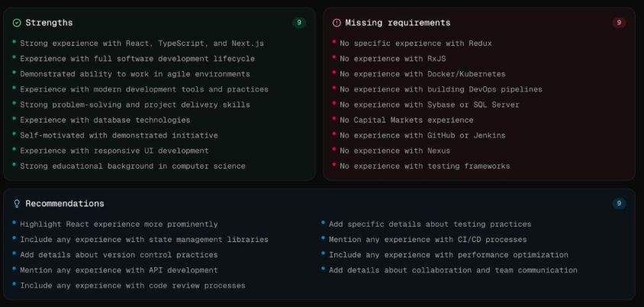Screen dimensions: 644x307
Task: Click 'No Capital Markets experience'
Action: (x=407, y=120)
